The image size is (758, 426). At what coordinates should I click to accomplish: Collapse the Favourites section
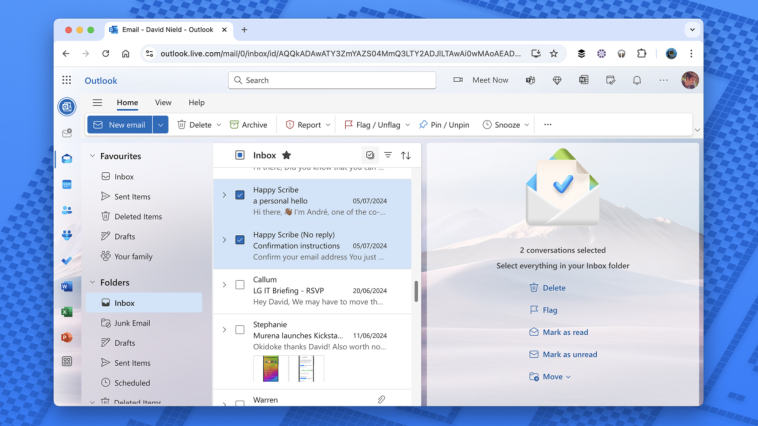(92, 156)
